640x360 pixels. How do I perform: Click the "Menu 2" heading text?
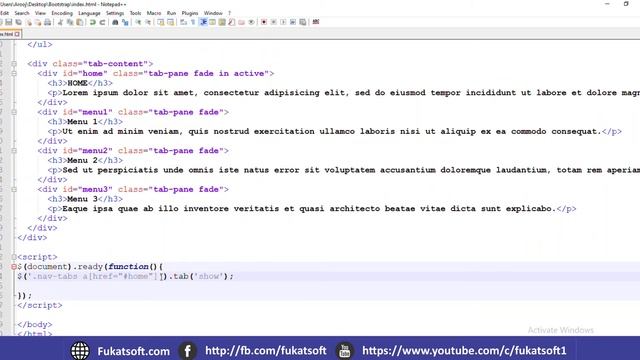pos(82,160)
